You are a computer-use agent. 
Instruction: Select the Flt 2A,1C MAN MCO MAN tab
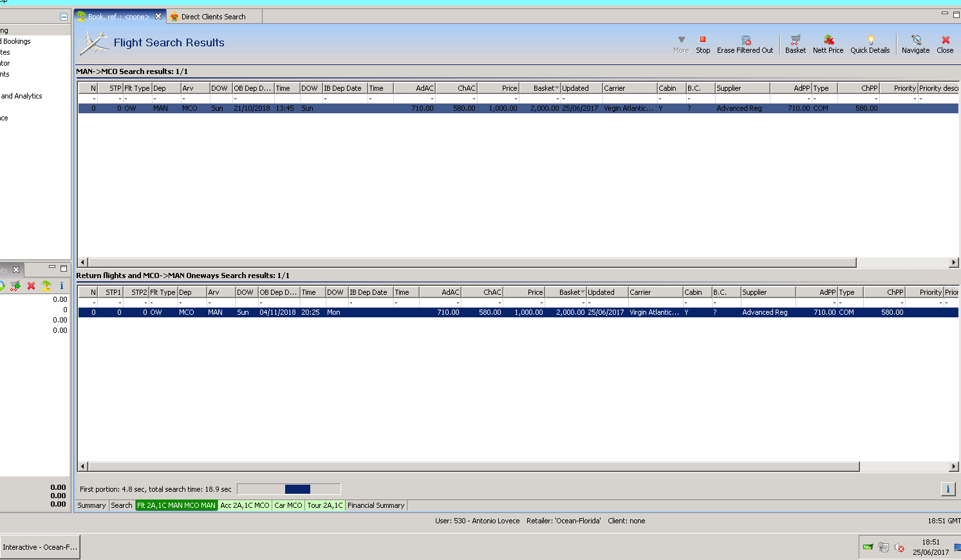click(x=176, y=505)
